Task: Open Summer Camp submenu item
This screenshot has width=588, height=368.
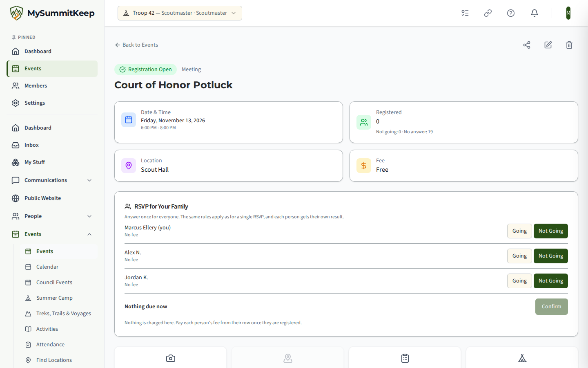Action: click(59, 298)
